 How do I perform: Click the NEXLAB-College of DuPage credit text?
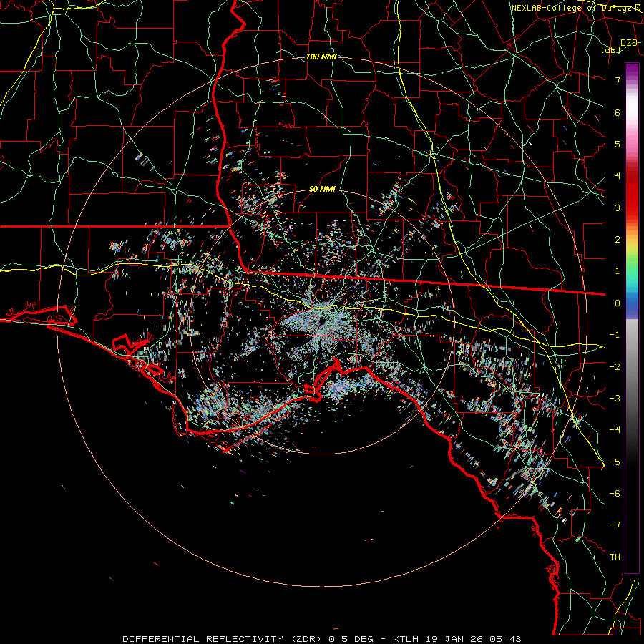[576, 8]
